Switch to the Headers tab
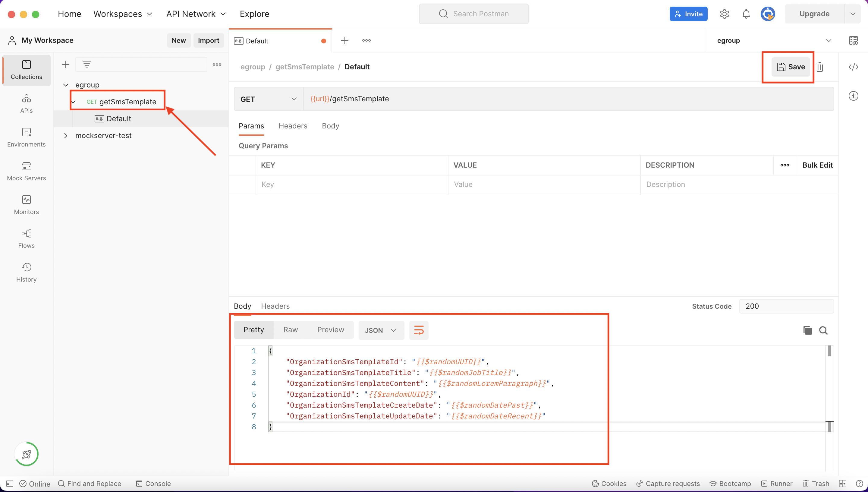Image resolution: width=868 pixels, height=492 pixels. [x=293, y=126]
